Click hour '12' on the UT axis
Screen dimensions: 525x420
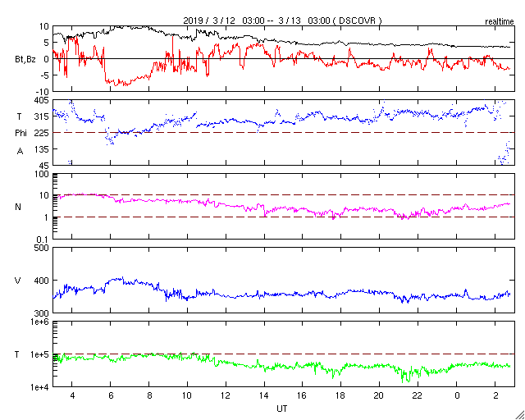pyautogui.click(x=226, y=396)
